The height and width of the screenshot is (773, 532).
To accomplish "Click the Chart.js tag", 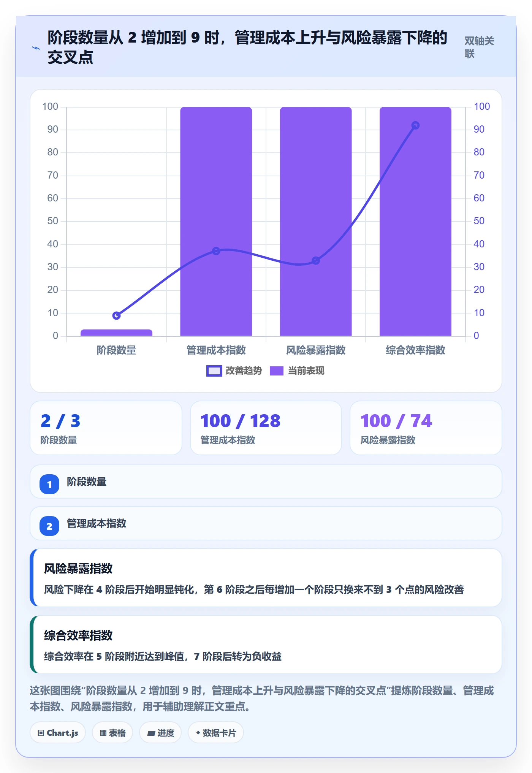I will [58, 733].
